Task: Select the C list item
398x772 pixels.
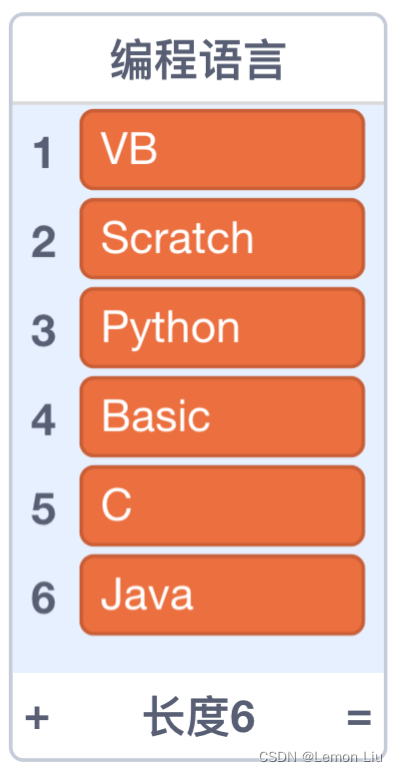Action: [222, 506]
